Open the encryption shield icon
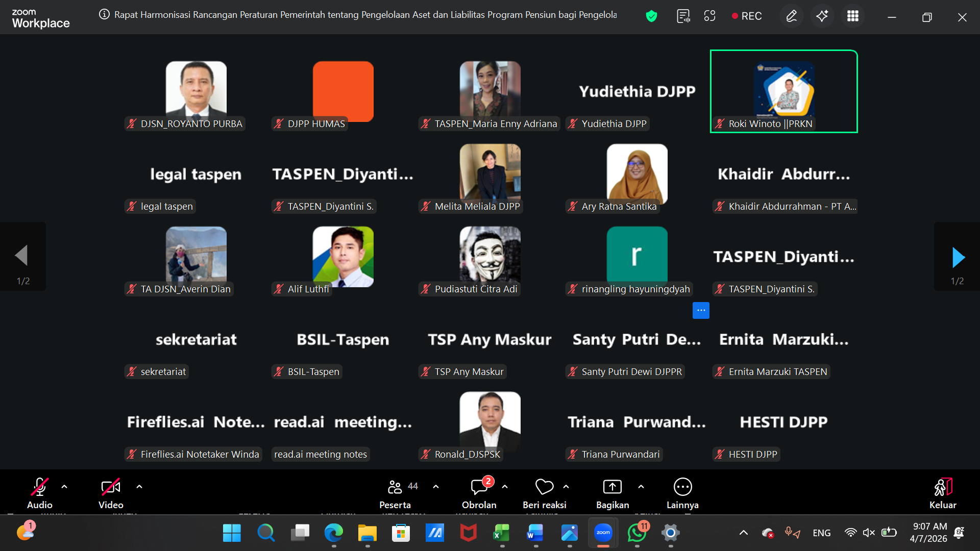The width and height of the screenshot is (980, 551). (651, 16)
